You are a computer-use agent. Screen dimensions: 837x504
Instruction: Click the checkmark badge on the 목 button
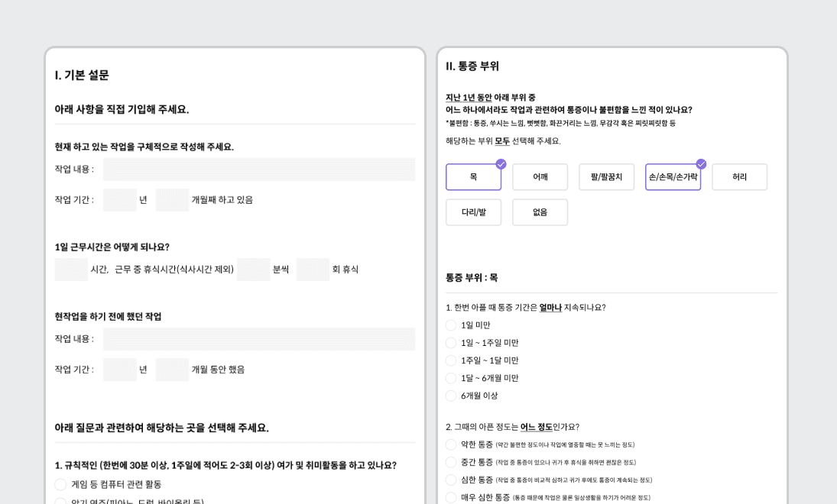[x=501, y=163]
